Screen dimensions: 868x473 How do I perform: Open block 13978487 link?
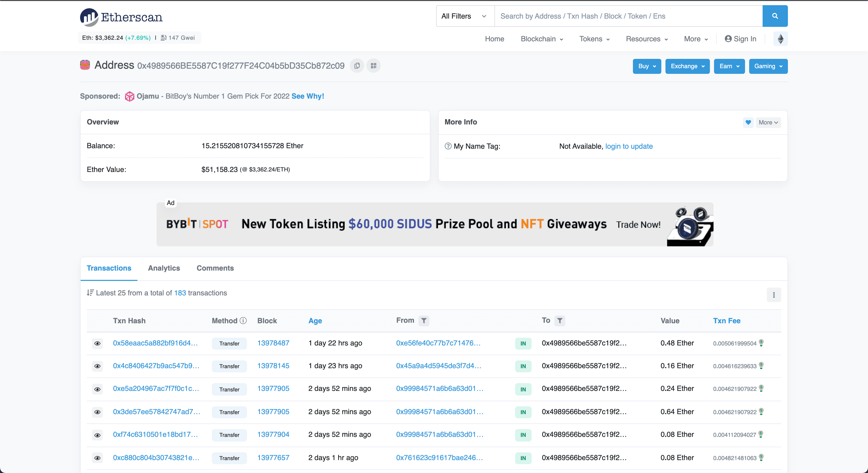click(273, 343)
